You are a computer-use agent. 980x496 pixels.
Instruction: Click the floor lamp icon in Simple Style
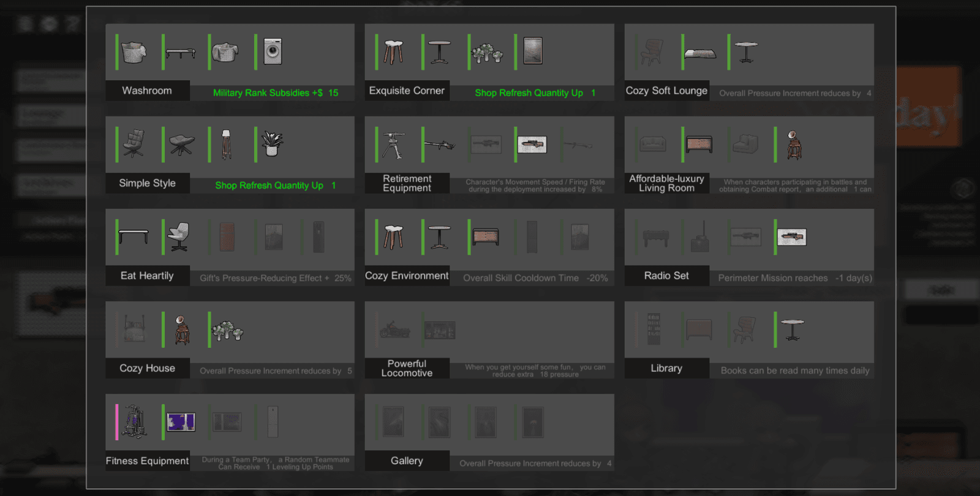[226, 145]
